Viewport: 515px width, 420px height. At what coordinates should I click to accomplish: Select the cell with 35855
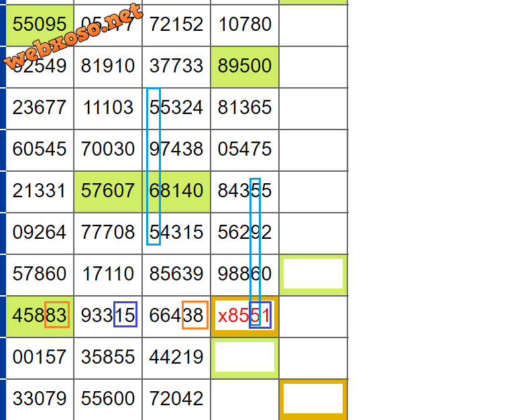[x=108, y=358]
